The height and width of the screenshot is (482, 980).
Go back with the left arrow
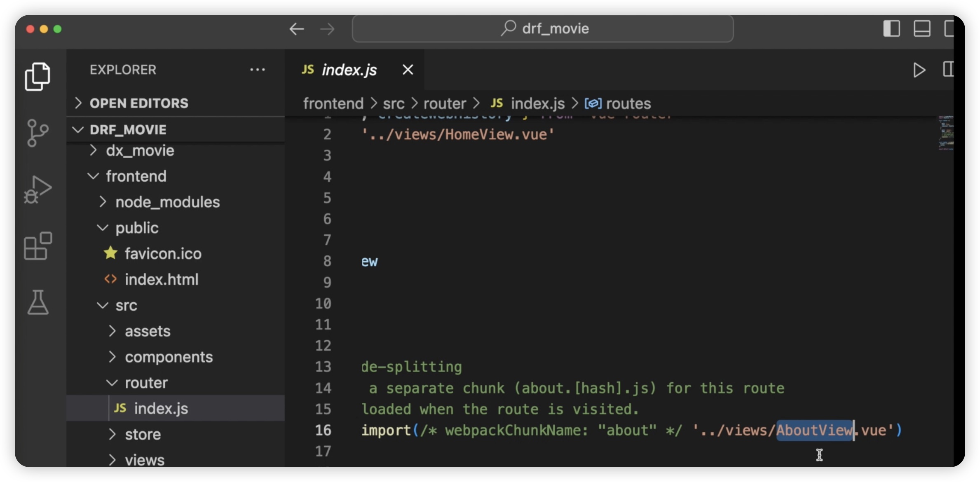(x=296, y=29)
